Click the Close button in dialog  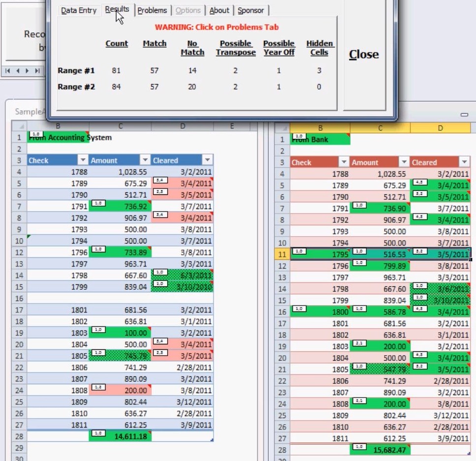click(x=364, y=54)
